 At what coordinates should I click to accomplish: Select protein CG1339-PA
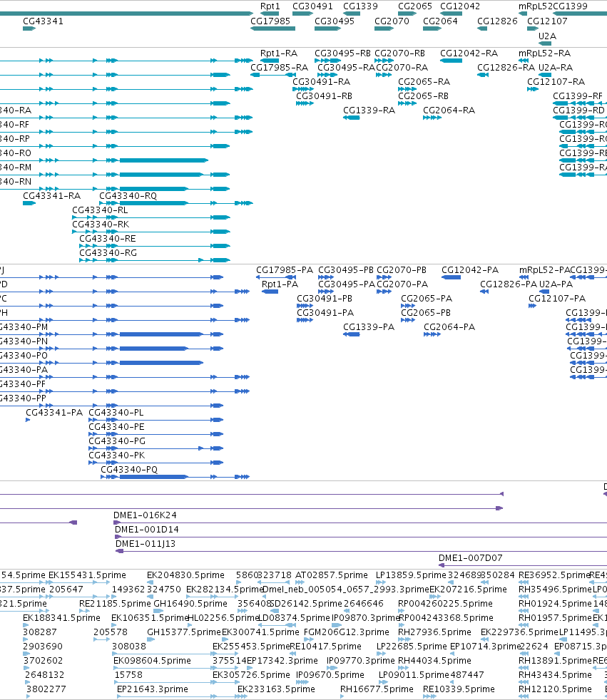(369, 327)
